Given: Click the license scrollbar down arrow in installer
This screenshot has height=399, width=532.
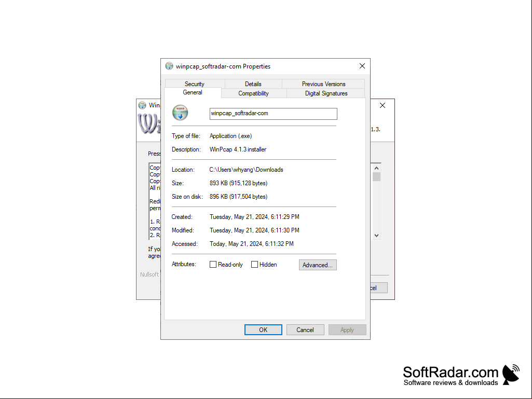Looking at the screenshot, I should [377, 236].
